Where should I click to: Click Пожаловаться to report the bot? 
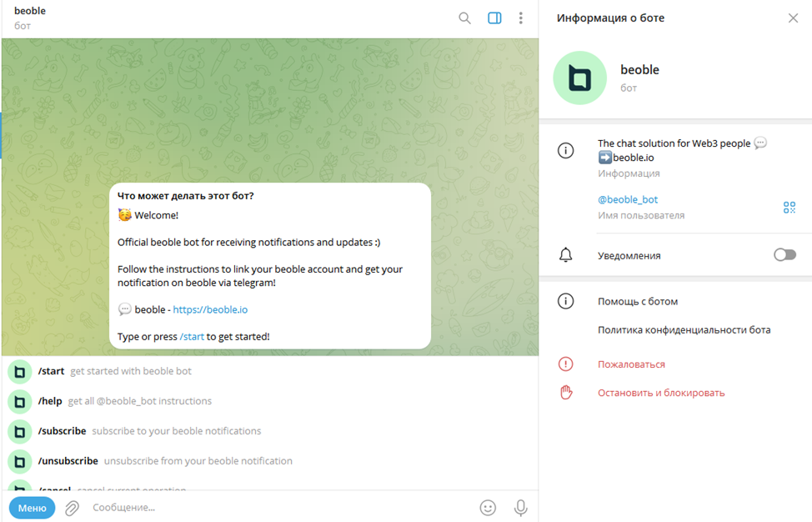(631, 364)
